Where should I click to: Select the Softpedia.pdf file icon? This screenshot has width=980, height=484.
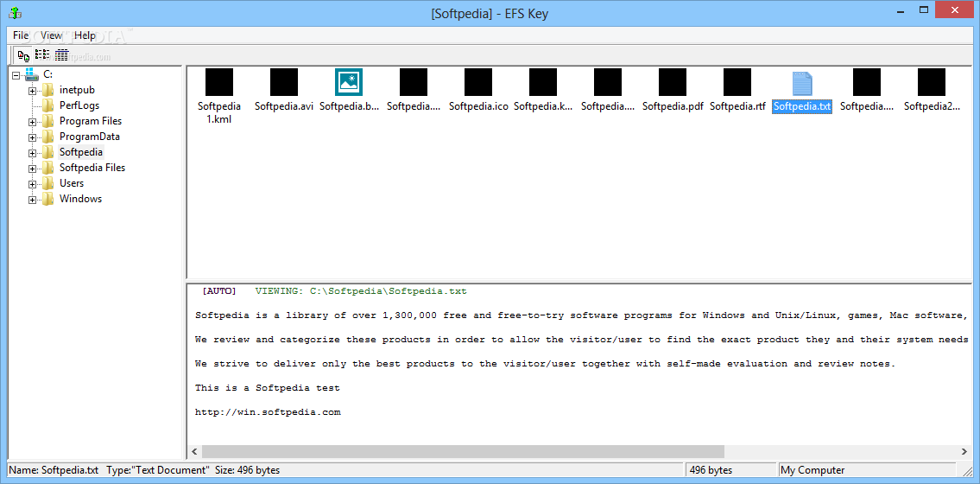673,83
